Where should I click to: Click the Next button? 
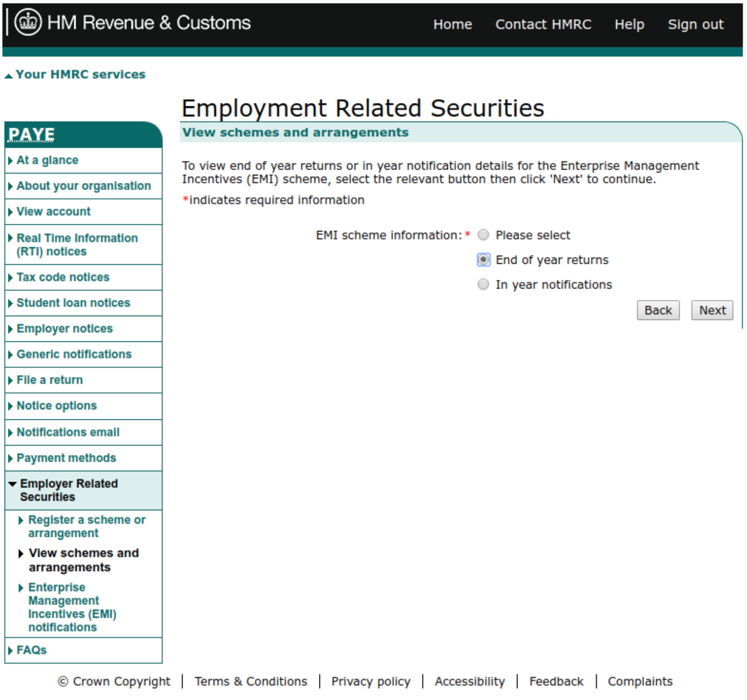tap(712, 310)
